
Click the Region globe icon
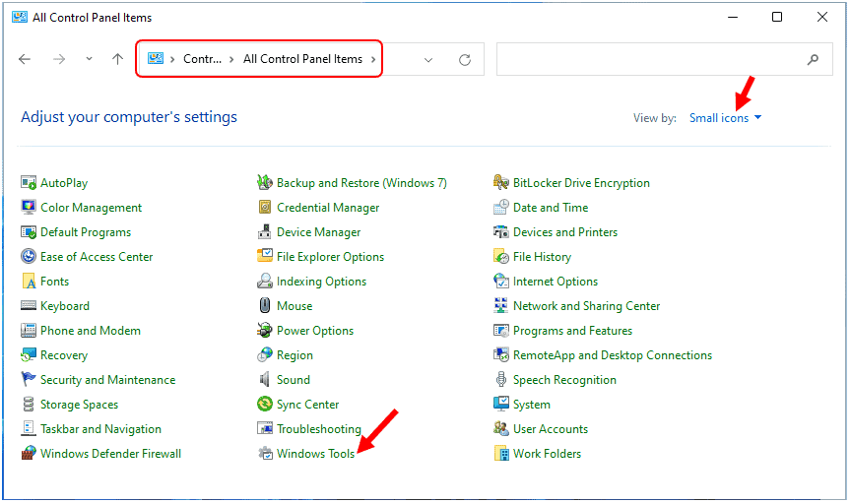coord(264,354)
